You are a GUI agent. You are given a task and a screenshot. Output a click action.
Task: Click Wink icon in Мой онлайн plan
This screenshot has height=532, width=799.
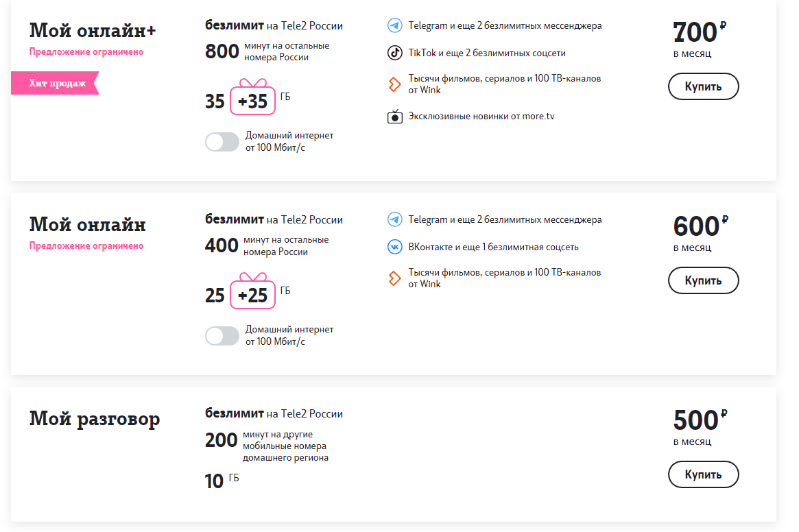point(394,278)
